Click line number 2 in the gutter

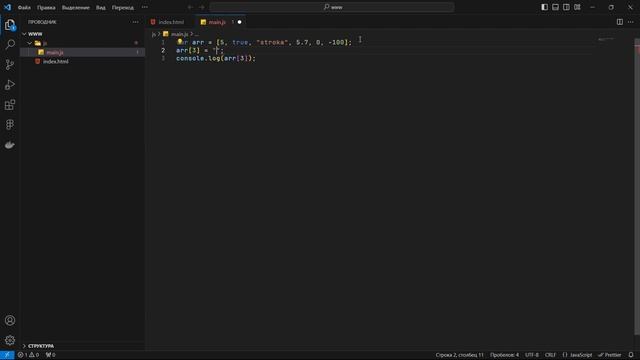coord(163,50)
